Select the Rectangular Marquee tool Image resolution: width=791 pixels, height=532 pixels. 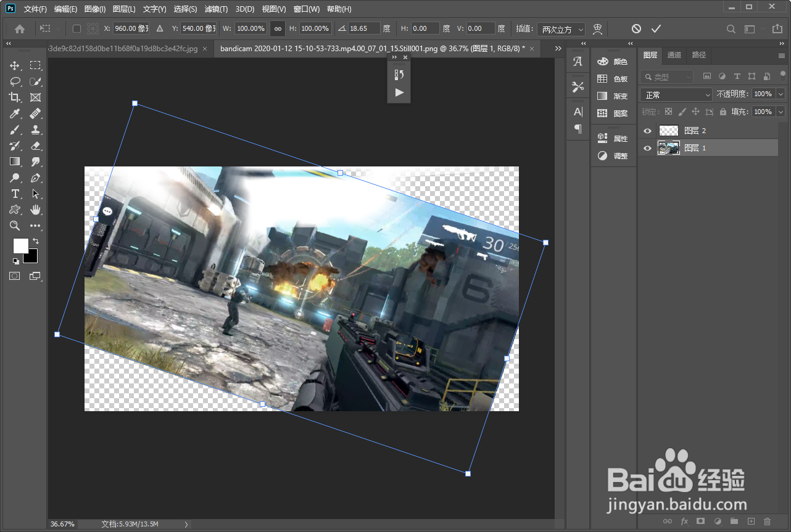click(x=36, y=65)
